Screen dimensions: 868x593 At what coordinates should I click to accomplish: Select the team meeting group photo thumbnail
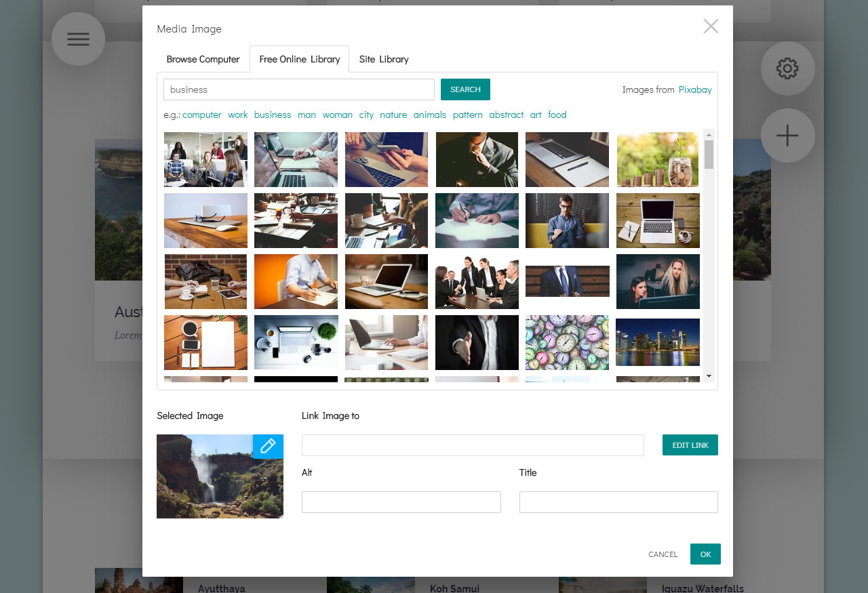pos(205,159)
